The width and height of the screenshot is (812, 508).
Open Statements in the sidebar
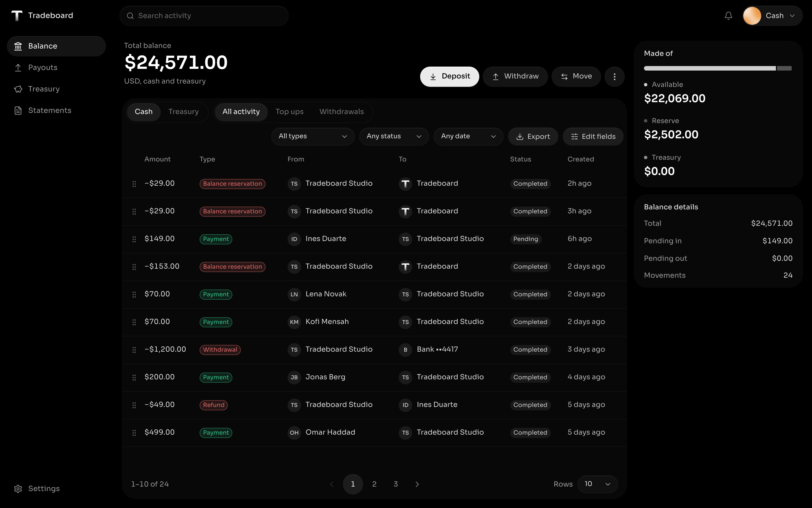click(56, 111)
